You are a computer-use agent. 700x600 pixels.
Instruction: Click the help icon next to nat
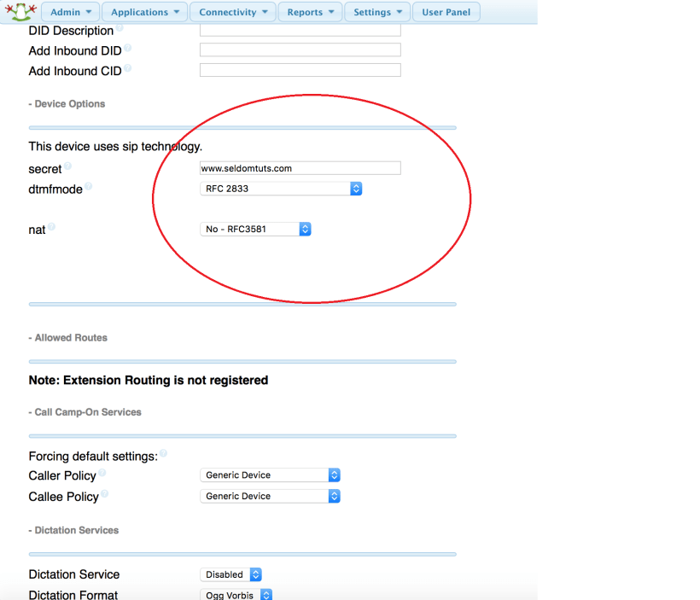coord(51,227)
